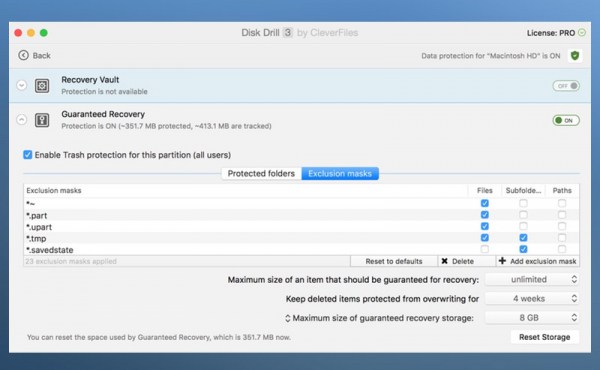
Task: Click stepper before Maximum size of guaranteed recovery storage
Action: (287, 318)
